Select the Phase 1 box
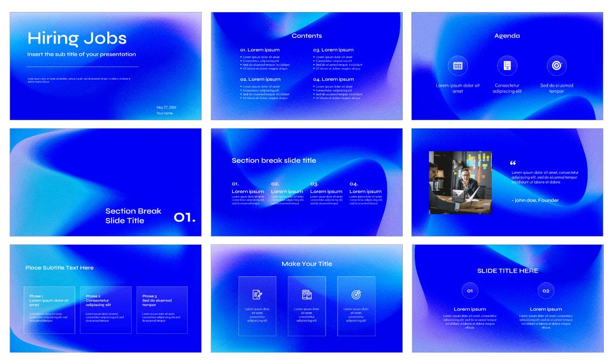The width and height of the screenshot is (613, 364). [x=49, y=310]
